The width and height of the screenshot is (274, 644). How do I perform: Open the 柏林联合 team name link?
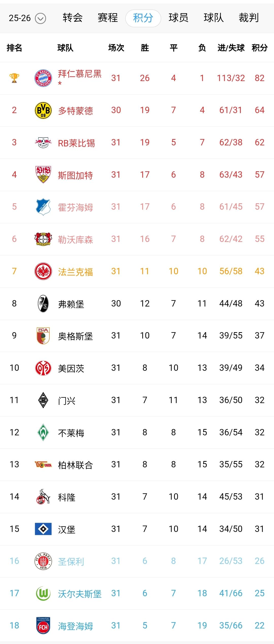click(75, 465)
